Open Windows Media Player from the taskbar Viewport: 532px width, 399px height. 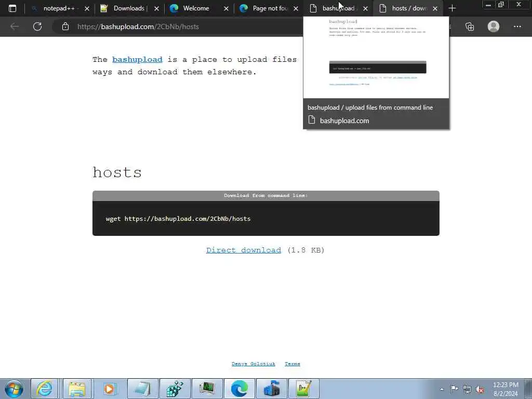click(x=110, y=389)
